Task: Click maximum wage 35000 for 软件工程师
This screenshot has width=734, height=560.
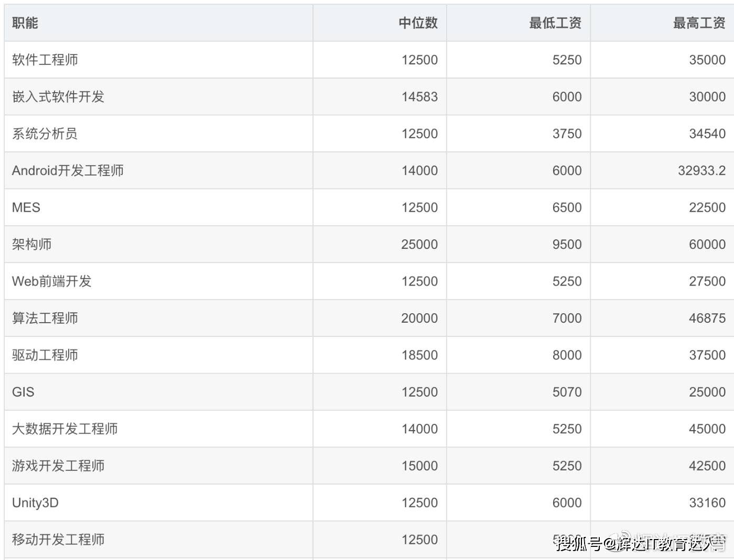Action: tap(707, 60)
